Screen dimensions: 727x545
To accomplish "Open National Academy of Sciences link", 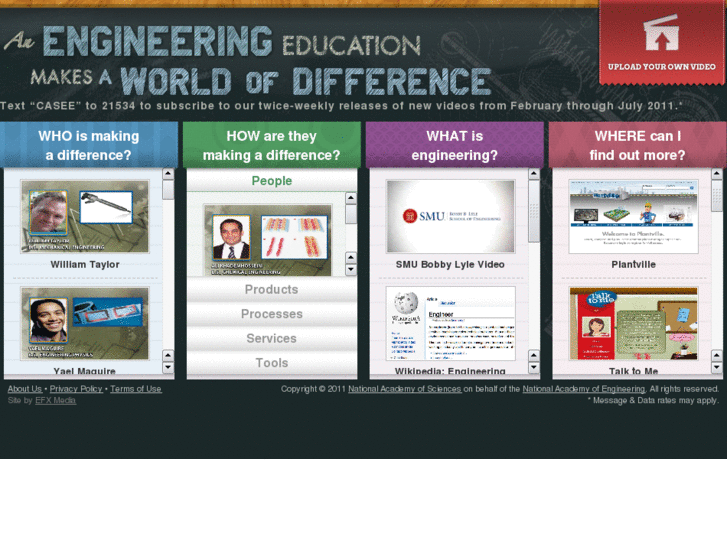I will 405,389.
